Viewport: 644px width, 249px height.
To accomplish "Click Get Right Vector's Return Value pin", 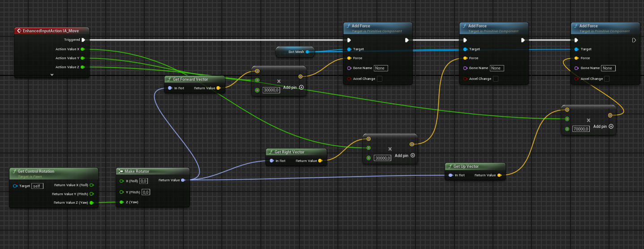I will [x=320, y=161].
